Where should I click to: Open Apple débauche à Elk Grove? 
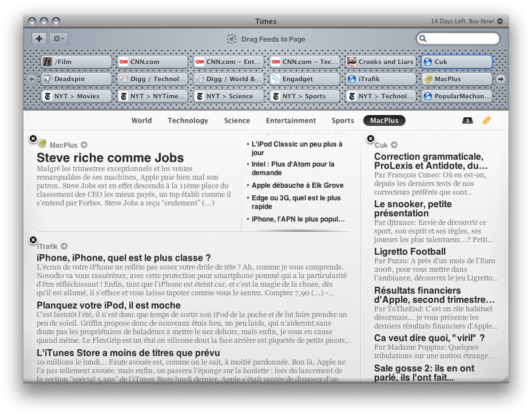(297, 185)
